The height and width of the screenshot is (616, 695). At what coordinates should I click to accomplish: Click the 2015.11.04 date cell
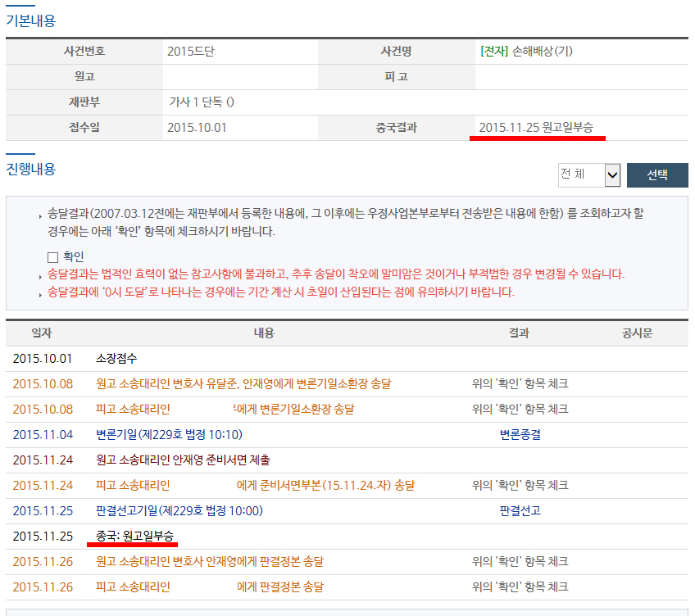(x=43, y=435)
